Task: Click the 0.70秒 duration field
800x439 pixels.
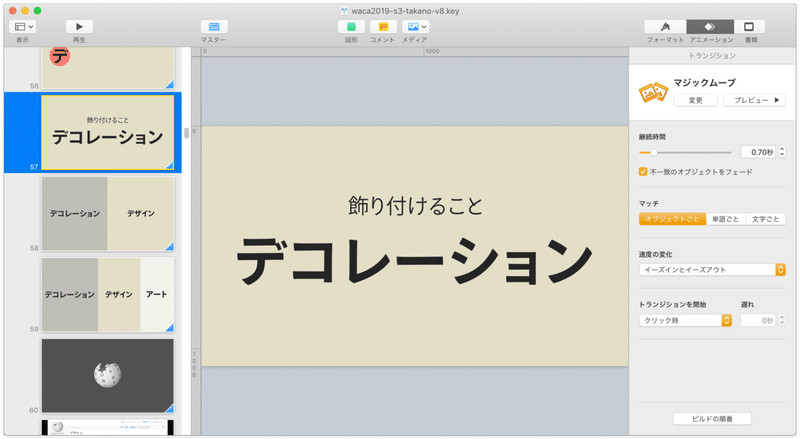Action: tap(758, 152)
